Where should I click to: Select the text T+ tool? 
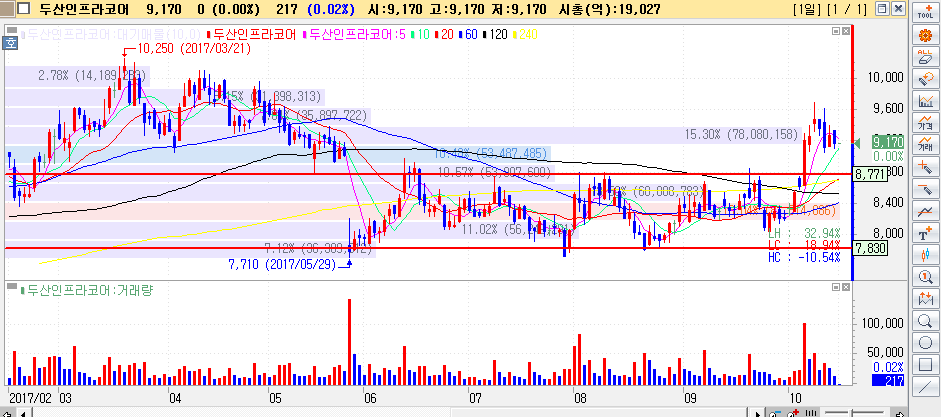[925, 233]
